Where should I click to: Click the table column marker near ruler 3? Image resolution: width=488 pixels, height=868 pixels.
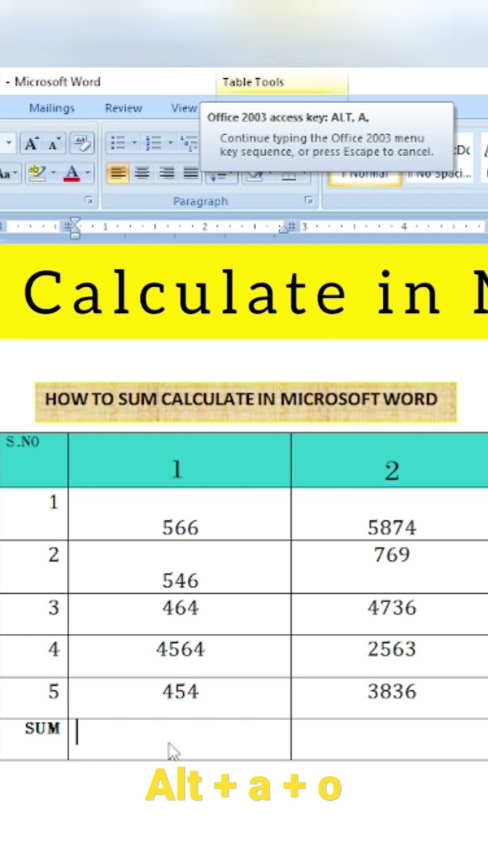click(x=291, y=227)
